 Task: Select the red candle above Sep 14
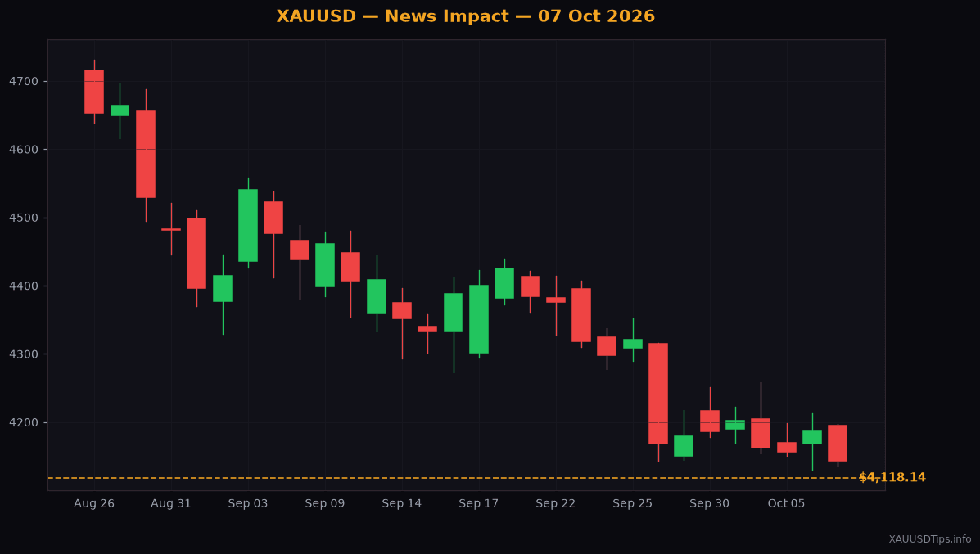coord(402,310)
